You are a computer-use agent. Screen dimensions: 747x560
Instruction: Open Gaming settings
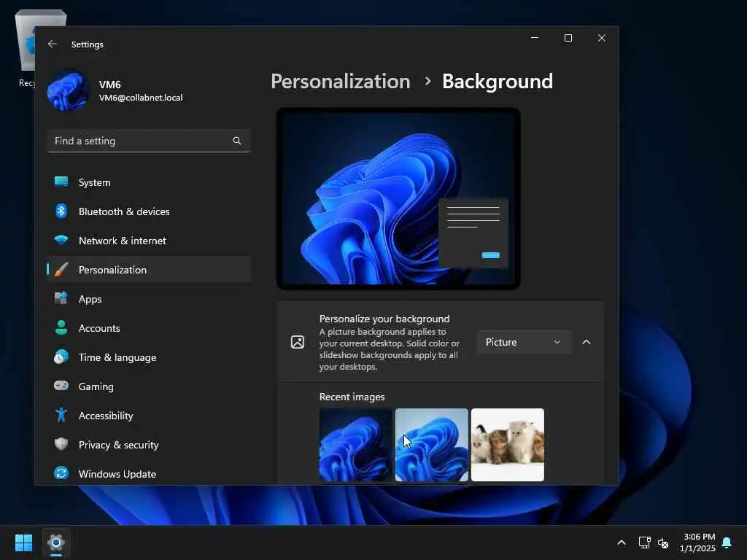[x=149, y=386]
